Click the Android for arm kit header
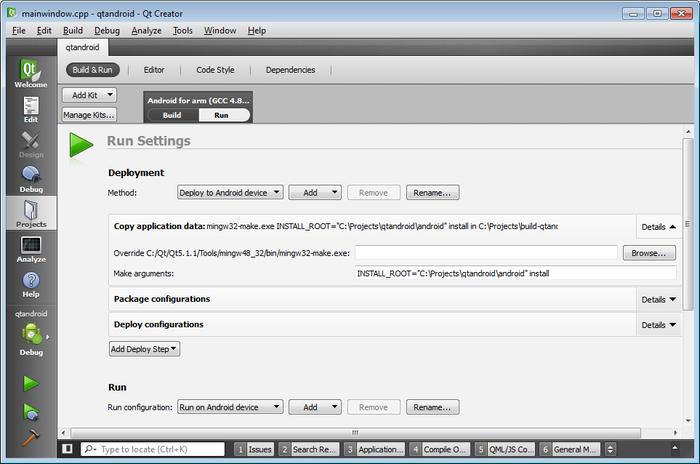 click(x=198, y=100)
